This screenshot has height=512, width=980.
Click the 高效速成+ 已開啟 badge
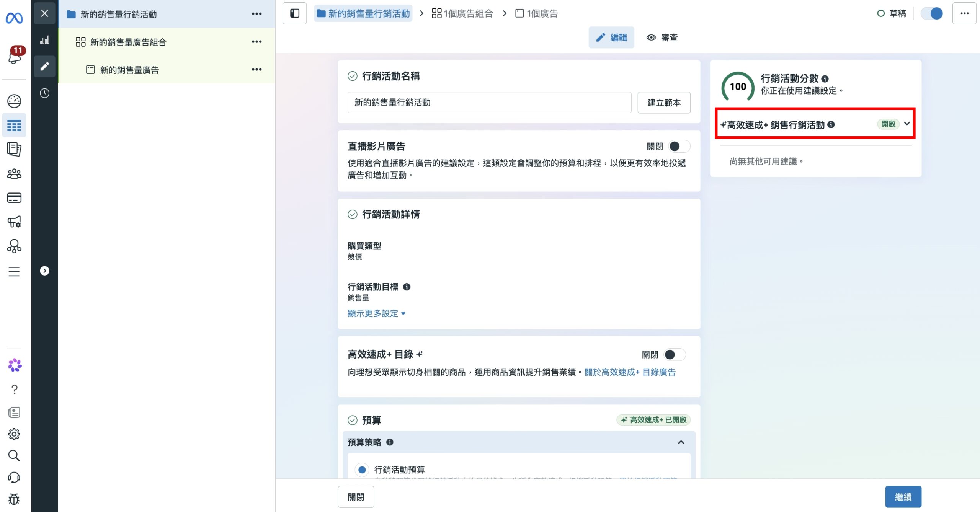(x=653, y=420)
